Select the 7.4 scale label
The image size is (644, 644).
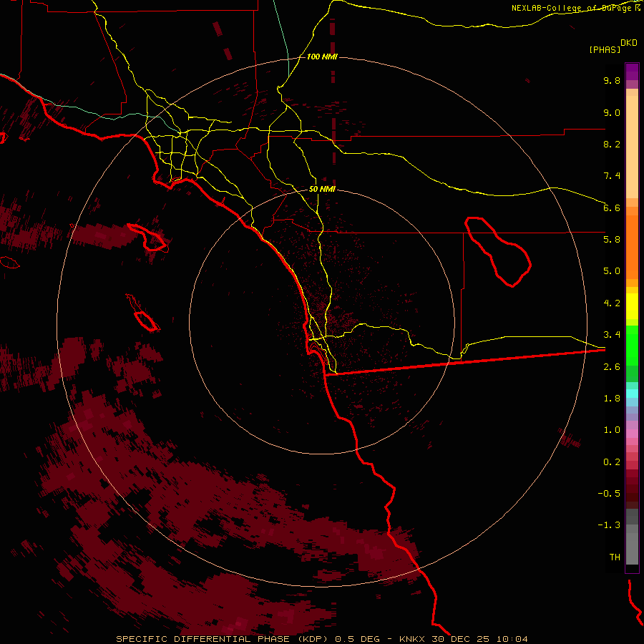(612, 176)
